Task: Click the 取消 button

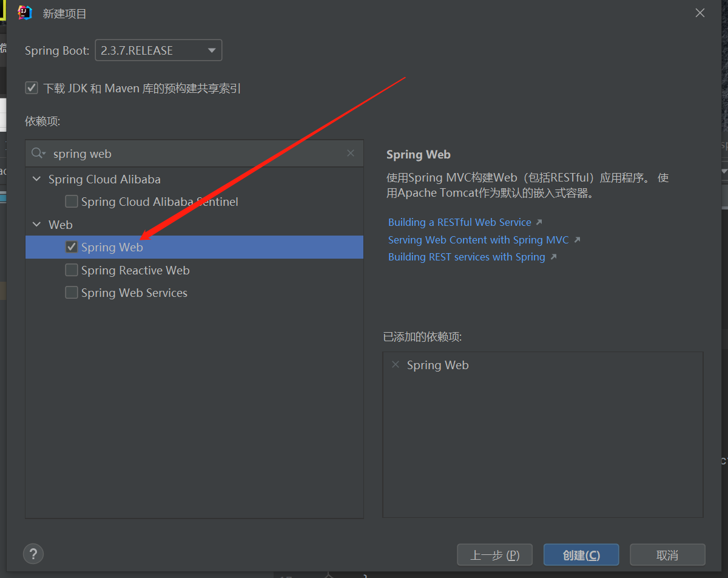Action: click(x=667, y=555)
